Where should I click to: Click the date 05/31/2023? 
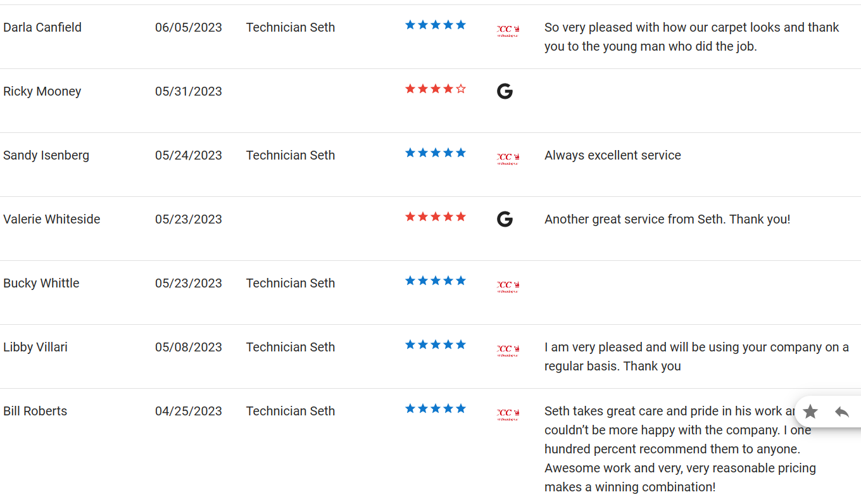[189, 91]
